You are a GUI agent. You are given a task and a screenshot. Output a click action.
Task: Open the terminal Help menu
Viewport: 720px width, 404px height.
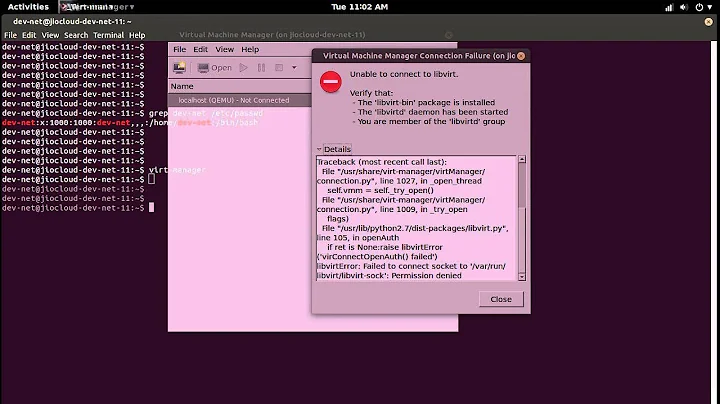click(x=137, y=35)
